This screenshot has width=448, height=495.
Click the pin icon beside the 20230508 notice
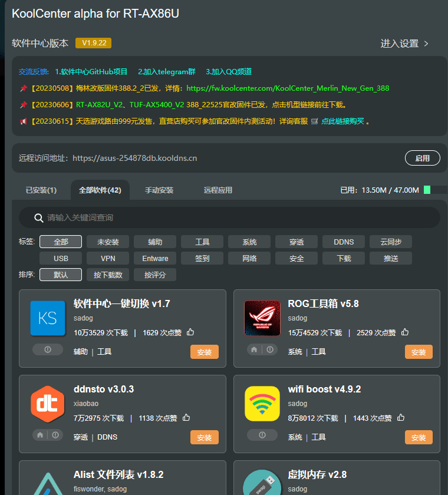point(24,88)
